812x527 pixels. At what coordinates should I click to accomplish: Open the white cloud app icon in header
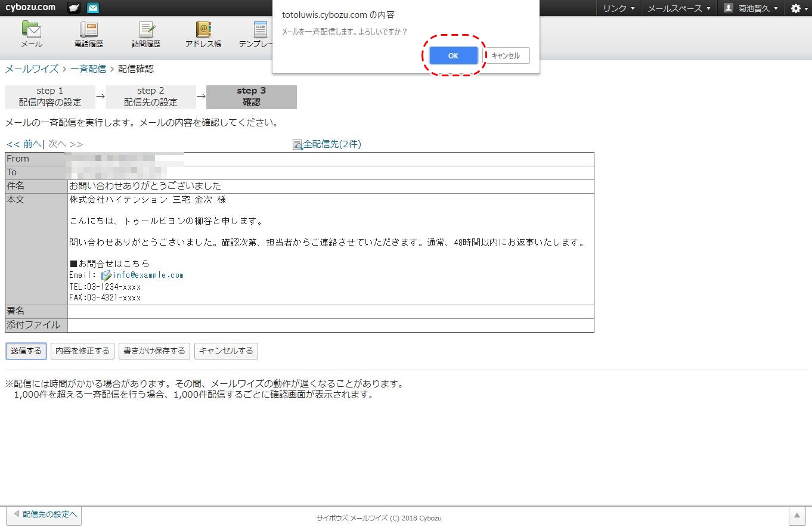coord(74,8)
